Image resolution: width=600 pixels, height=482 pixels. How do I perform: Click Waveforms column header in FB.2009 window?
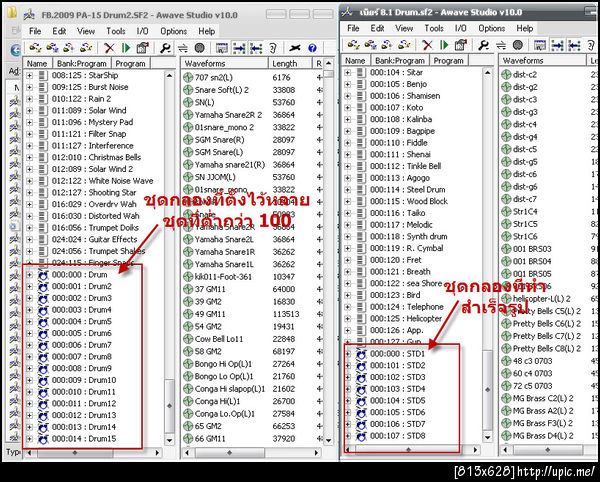click(225, 64)
